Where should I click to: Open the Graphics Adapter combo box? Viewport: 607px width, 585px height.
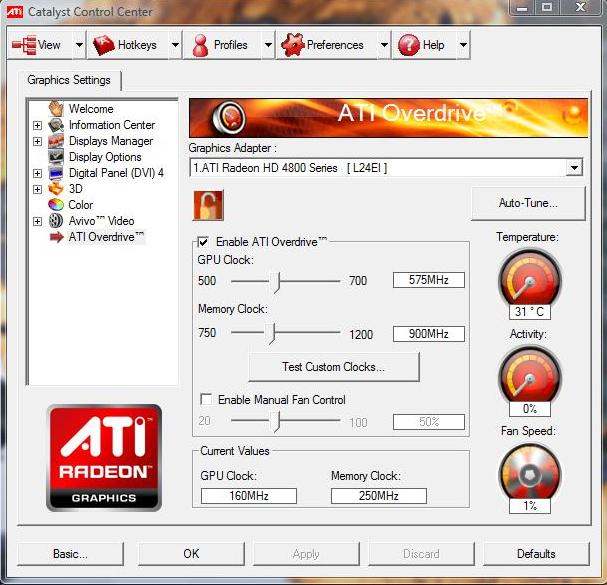(x=386, y=168)
